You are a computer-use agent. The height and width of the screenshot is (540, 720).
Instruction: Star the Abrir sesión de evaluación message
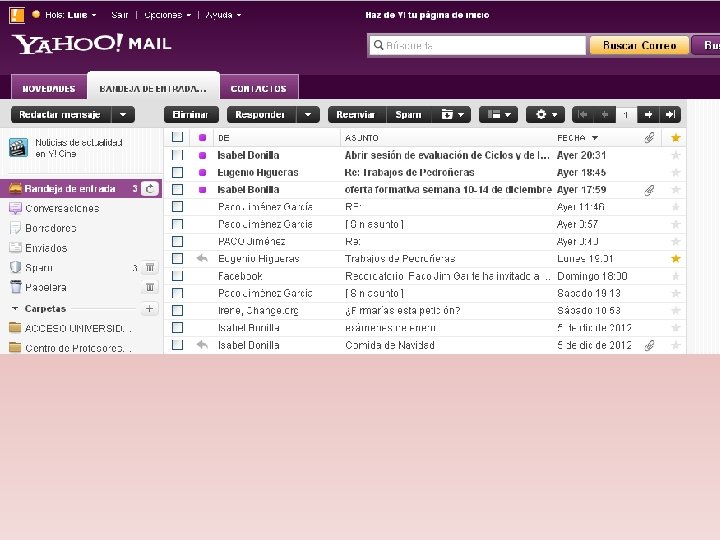[x=675, y=155]
